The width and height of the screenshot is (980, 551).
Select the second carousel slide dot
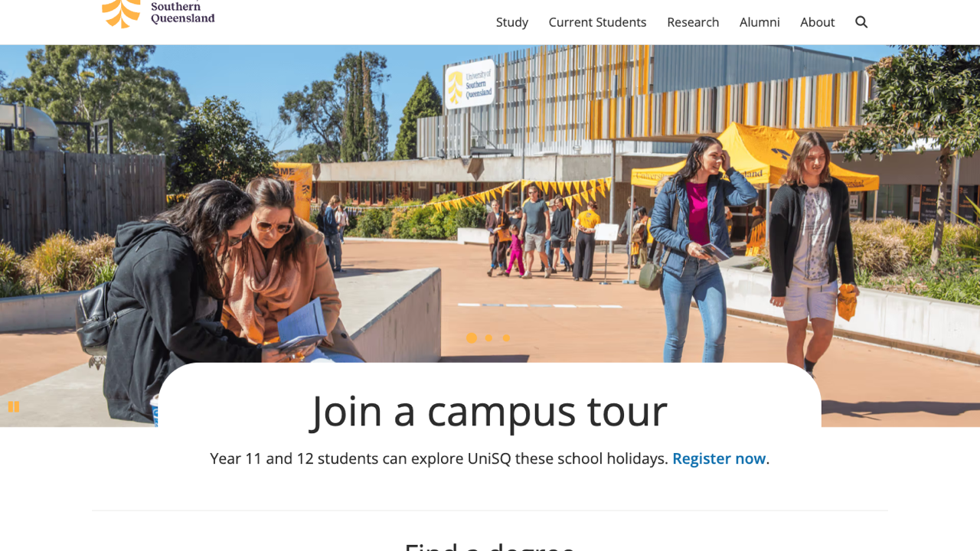pos(488,337)
